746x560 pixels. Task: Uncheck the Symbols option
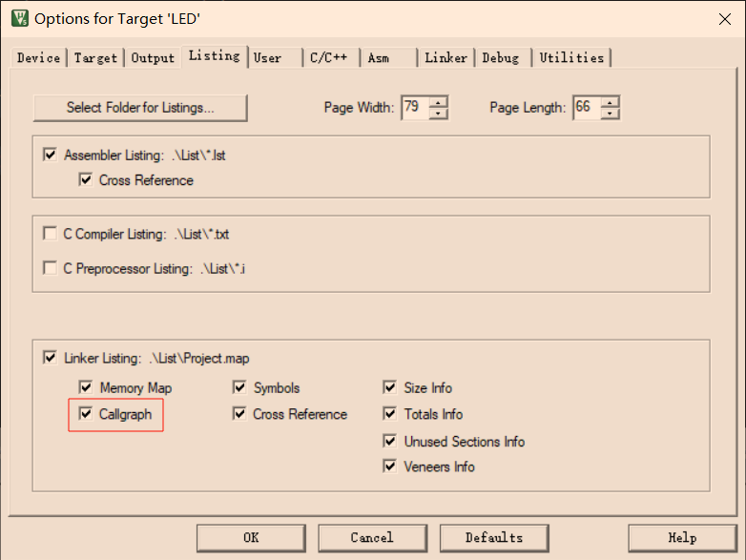239,387
